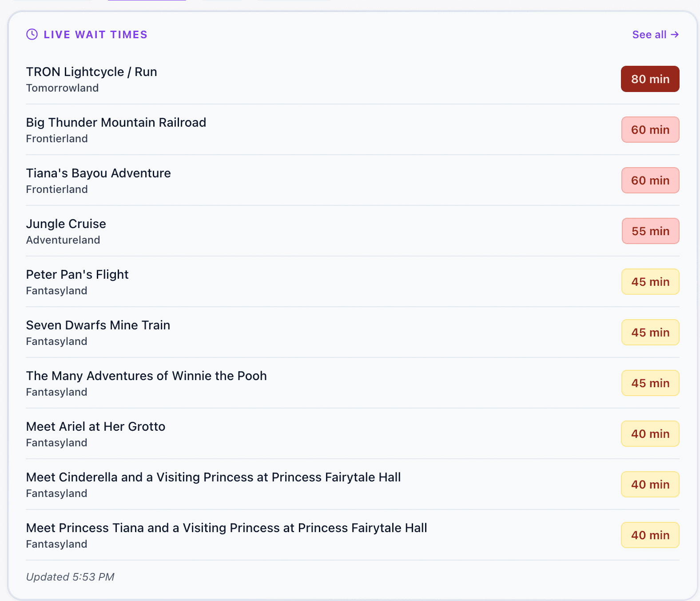
Task: Select the Jungle Cruise ride name
Action: coord(66,224)
